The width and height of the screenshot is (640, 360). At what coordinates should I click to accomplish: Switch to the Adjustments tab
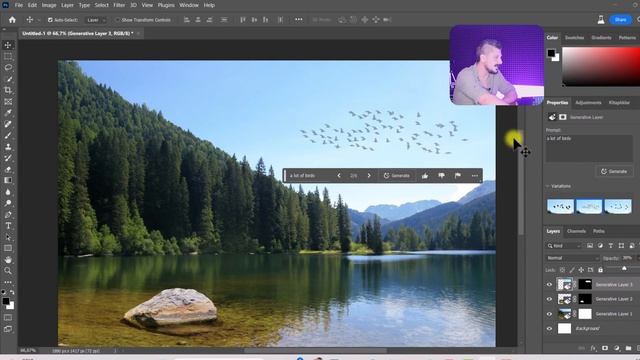click(588, 102)
